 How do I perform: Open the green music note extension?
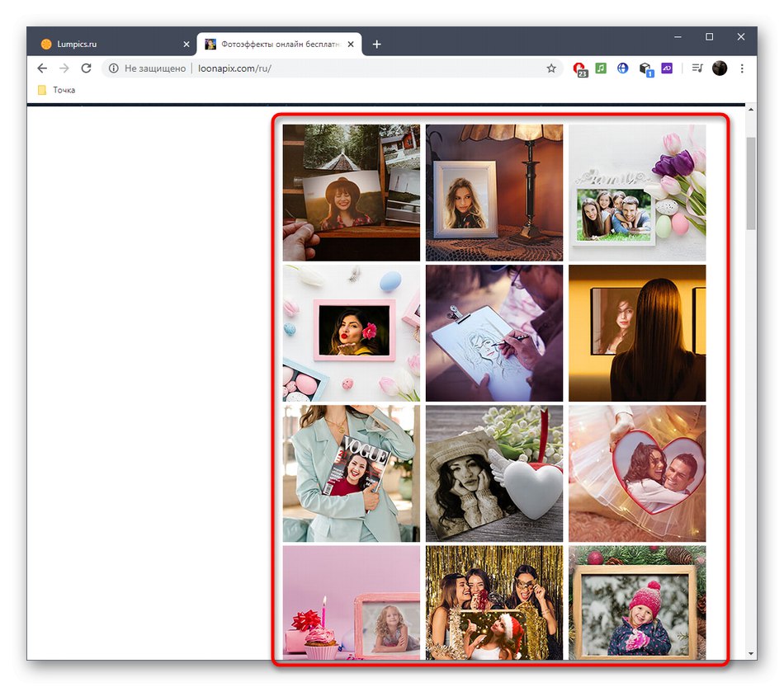(601, 68)
